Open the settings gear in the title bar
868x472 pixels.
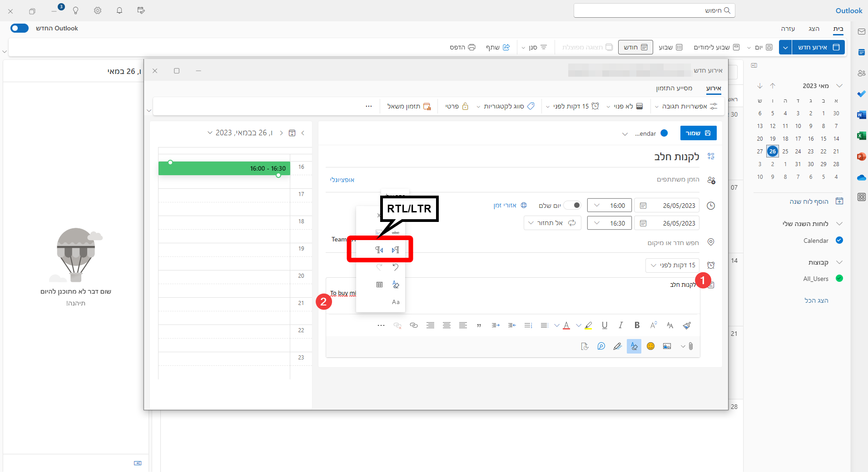98,10
